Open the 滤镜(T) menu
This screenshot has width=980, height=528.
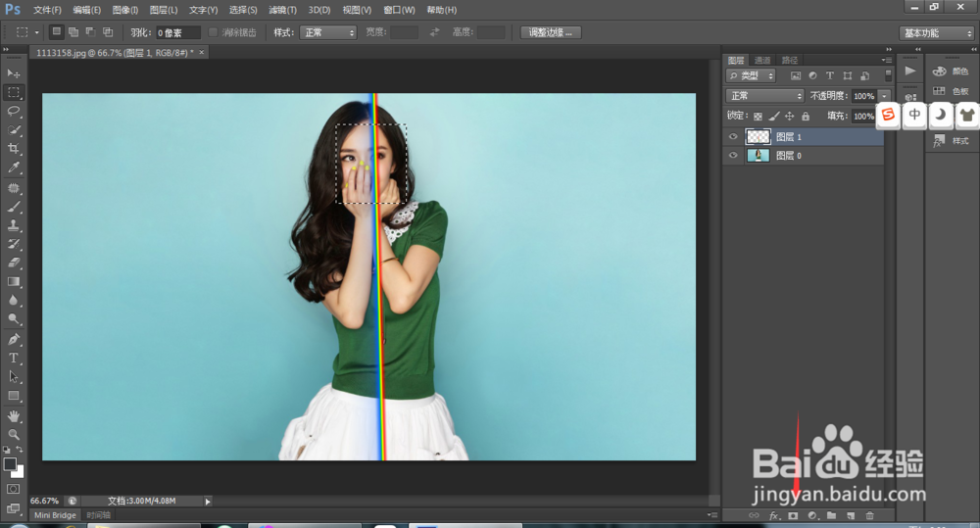(282, 10)
